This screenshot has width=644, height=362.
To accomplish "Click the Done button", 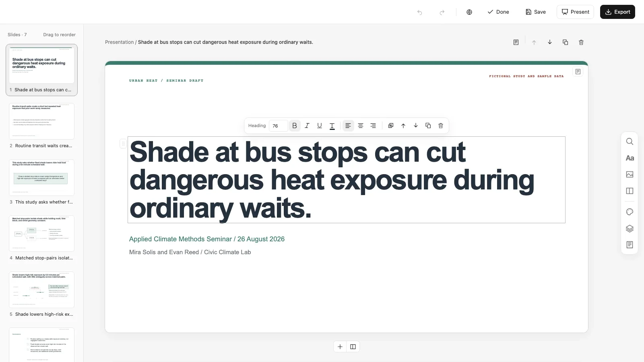I will (x=498, y=12).
